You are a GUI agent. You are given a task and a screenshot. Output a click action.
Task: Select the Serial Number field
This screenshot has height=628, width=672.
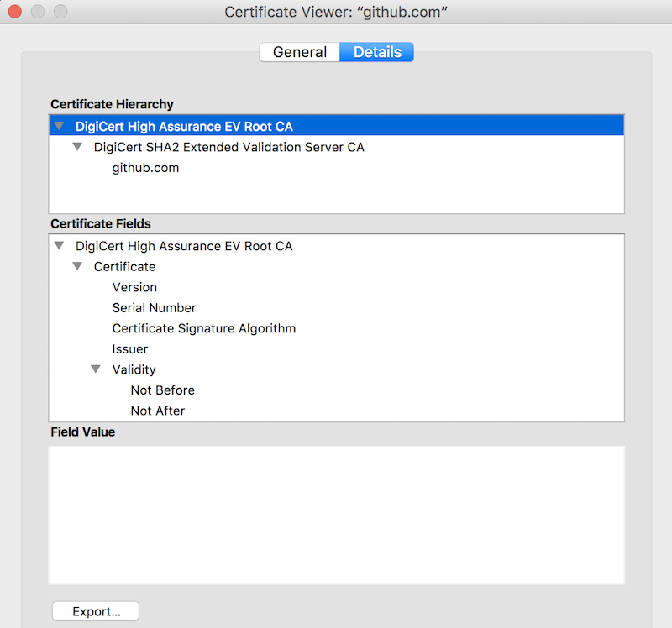(x=337, y=307)
